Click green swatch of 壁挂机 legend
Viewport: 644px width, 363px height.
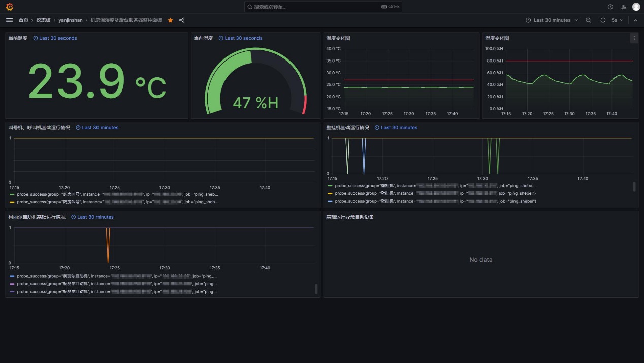[x=330, y=186]
